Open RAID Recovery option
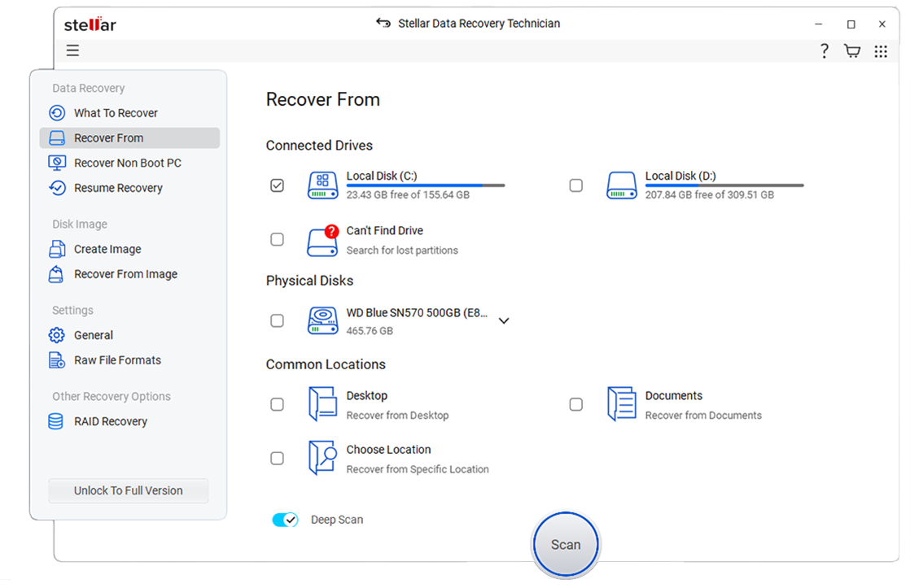 coord(129,421)
